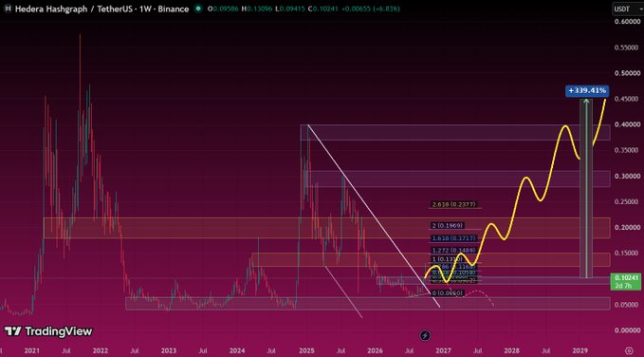
Task: Click the 2025 label on time axis
Action: pos(306,351)
